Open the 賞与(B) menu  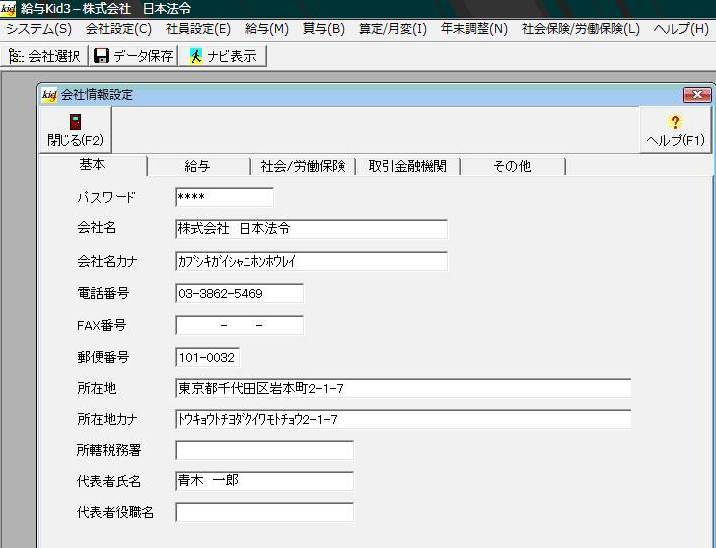pyautogui.click(x=324, y=29)
